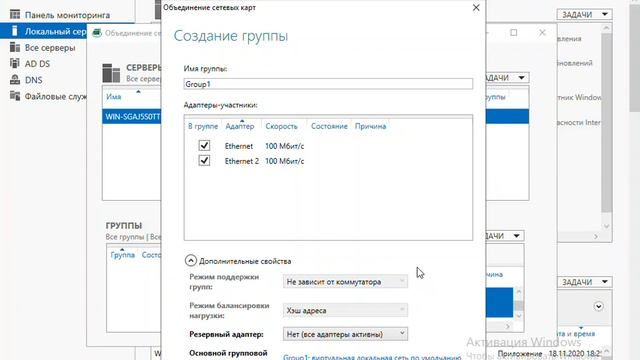Click the Имя группы text field
The width and height of the screenshot is (640, 360).
328,84
